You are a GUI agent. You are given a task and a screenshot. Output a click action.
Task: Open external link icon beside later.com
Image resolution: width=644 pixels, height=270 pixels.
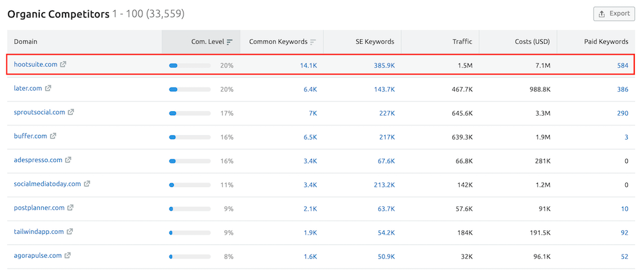48,88
